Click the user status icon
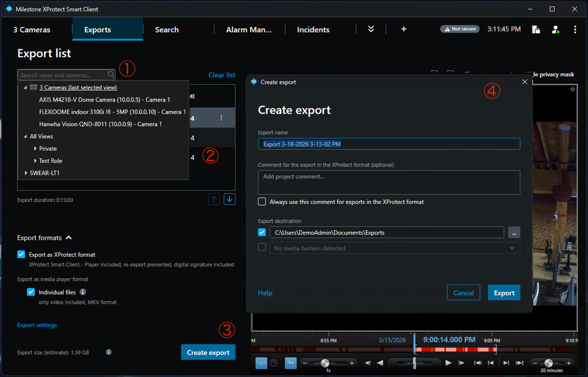The height and width of the screenshot is (377, 588). point(555,30)
